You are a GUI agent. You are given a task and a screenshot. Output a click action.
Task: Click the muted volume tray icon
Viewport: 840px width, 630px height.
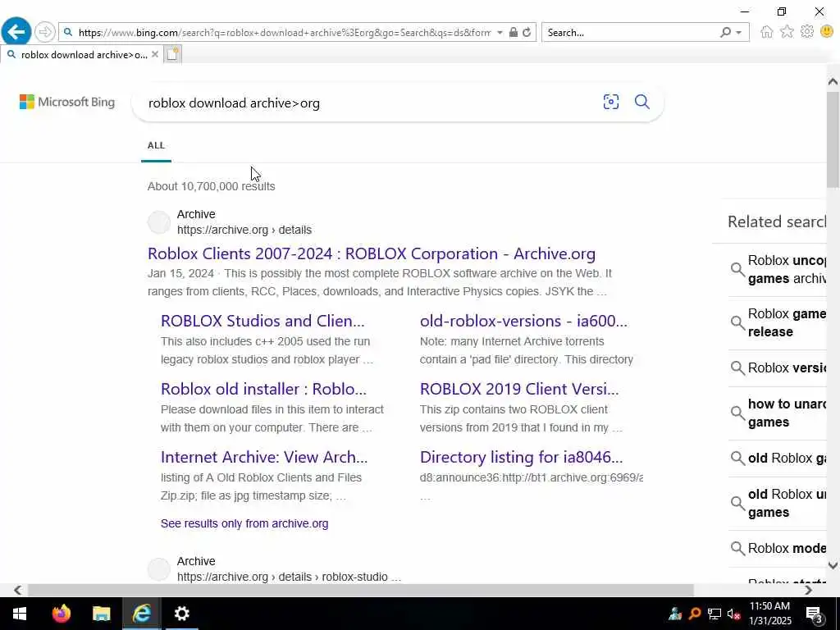(x=733, y=614)
